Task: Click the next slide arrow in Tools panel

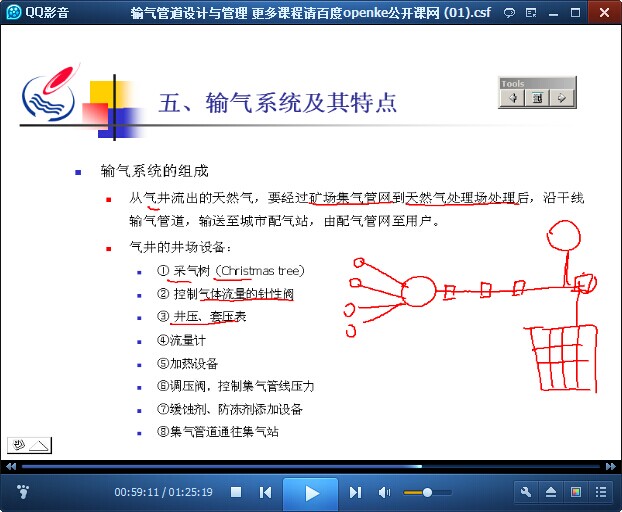Action: 562,98
